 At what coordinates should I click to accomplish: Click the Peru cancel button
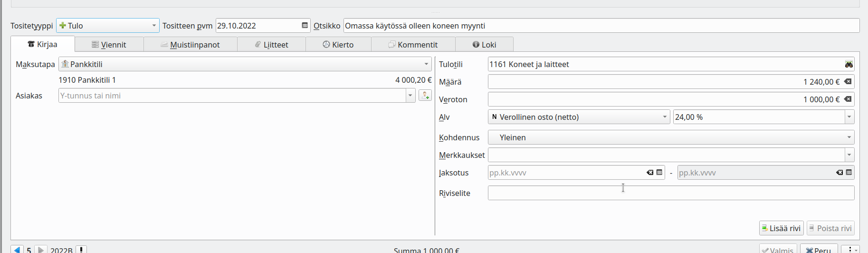click(819, 249)
